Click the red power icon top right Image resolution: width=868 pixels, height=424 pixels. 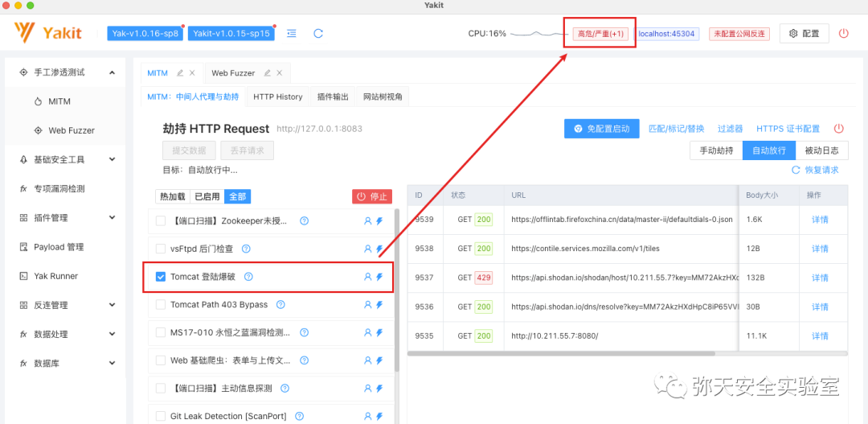coord(843,33)
